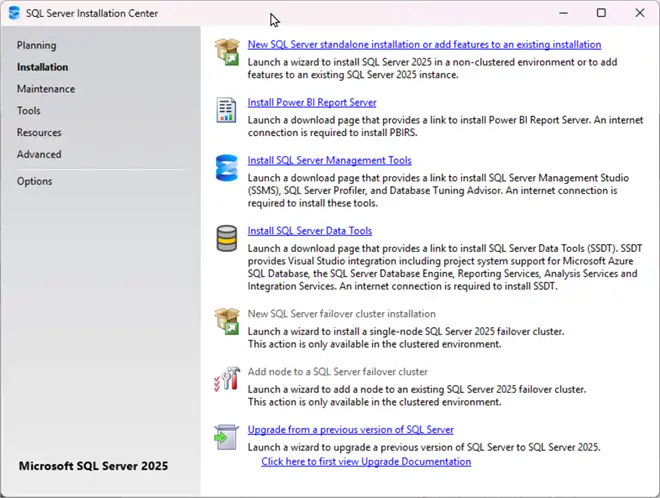Click the Power BI Report Server icon
The image size is (660, 498).
[226, 110]
